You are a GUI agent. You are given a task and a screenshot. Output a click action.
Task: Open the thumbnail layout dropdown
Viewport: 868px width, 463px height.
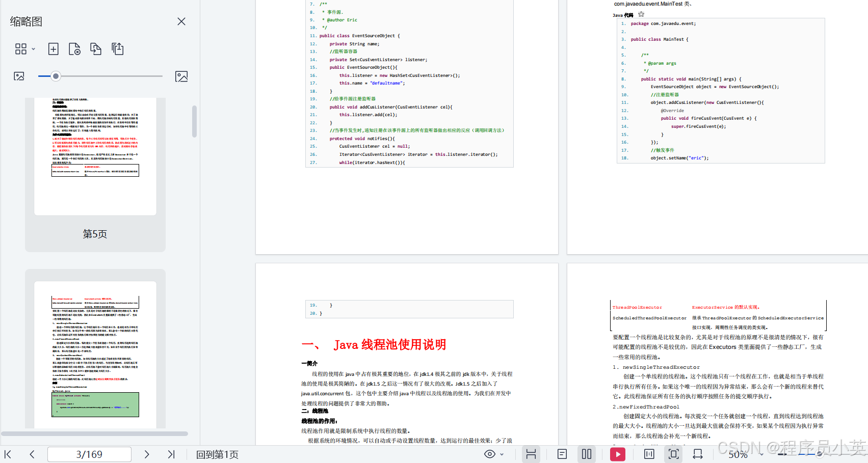pyautogui.click(x=33, y=49)
